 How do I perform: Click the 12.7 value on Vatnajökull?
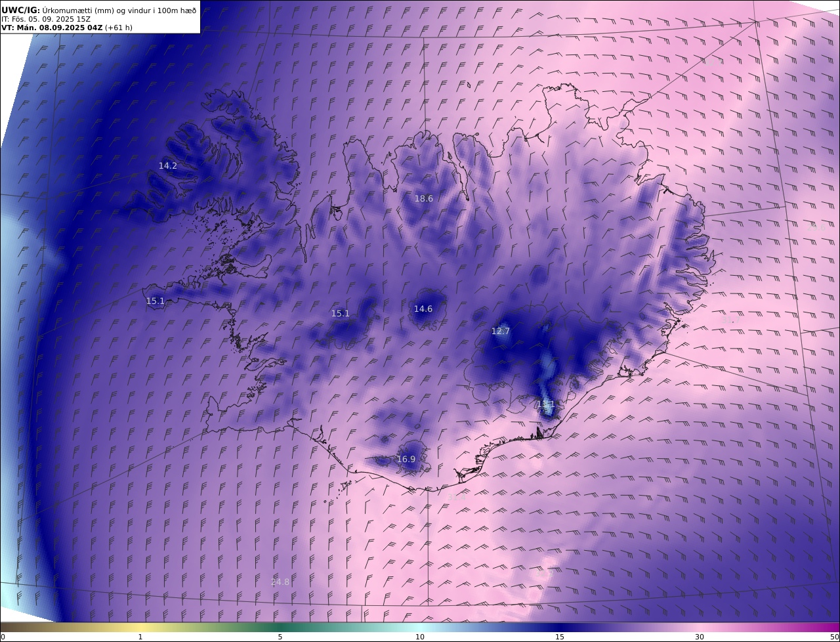501,332
